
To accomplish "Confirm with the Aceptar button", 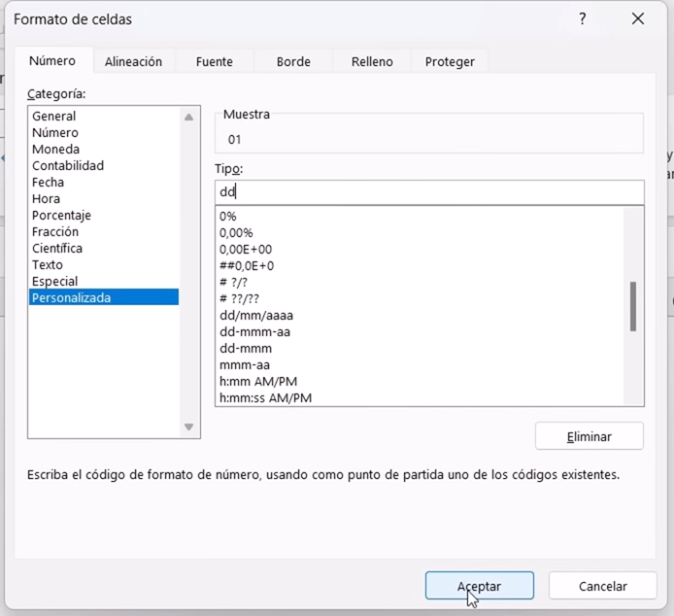I will [x=480, y=586].
